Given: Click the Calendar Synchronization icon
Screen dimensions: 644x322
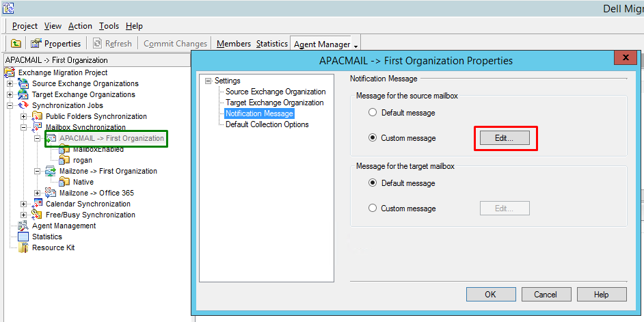Looking at the screenshot, I should click(37, 204).
